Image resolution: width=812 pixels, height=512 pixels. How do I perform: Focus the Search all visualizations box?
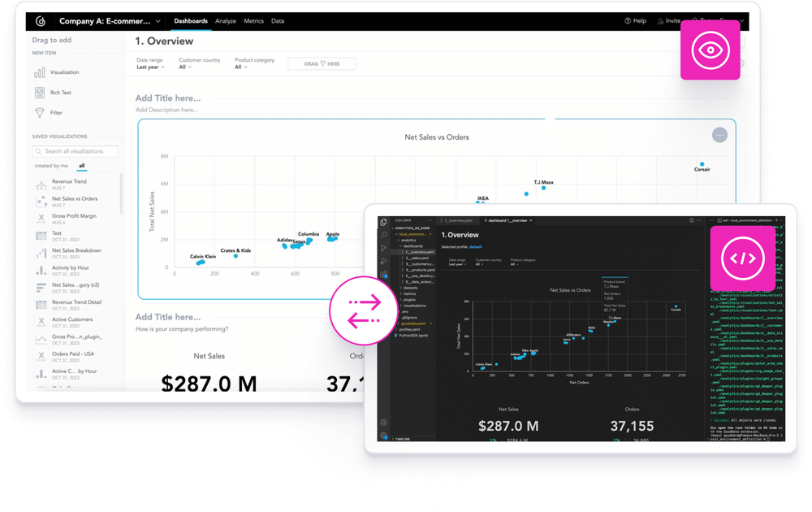coord(75,151)
